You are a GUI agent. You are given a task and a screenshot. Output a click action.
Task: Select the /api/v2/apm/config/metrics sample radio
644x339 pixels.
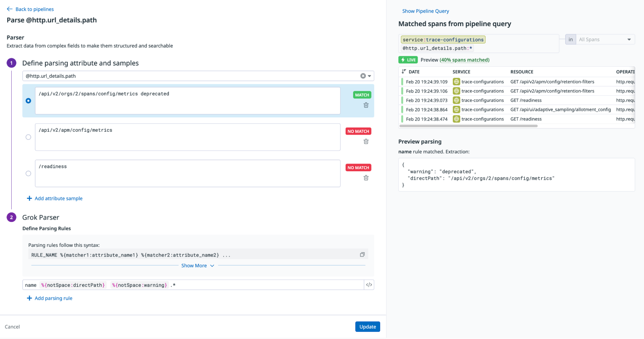(28, 137)
